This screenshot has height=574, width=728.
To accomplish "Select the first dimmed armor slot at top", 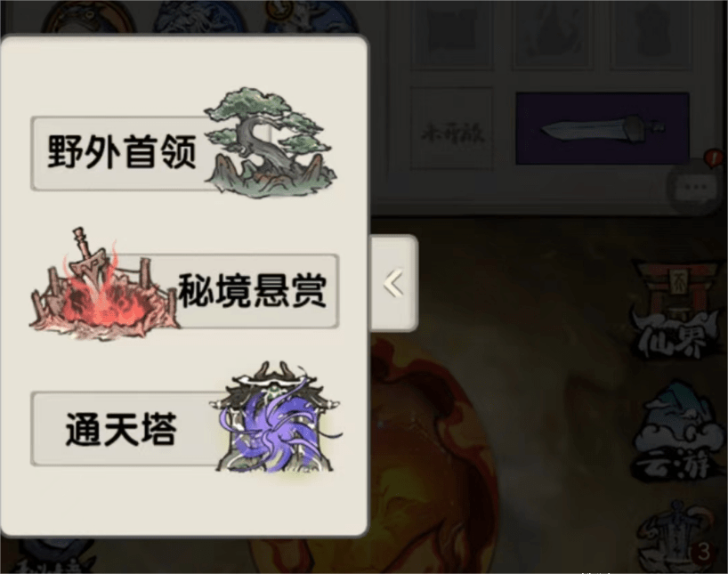I will 452,35.
